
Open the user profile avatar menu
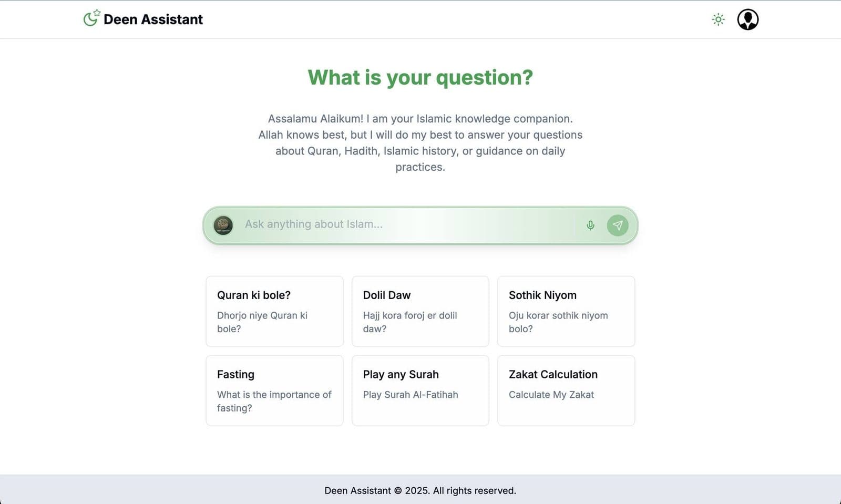click(x=747, y=19)
